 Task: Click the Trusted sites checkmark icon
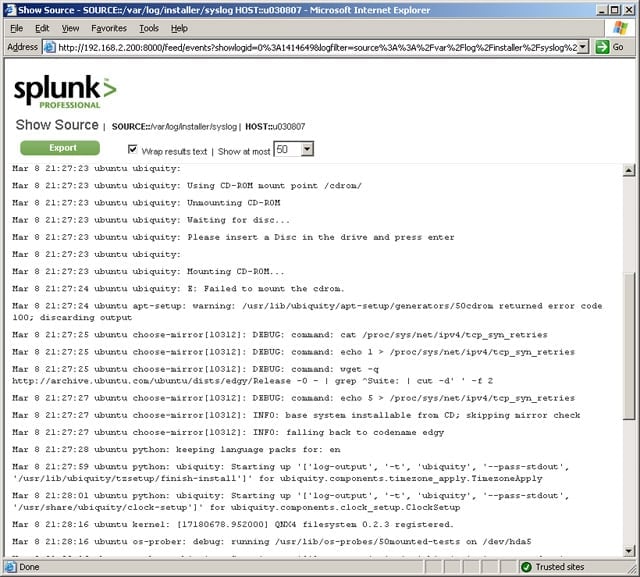point(526,567)
